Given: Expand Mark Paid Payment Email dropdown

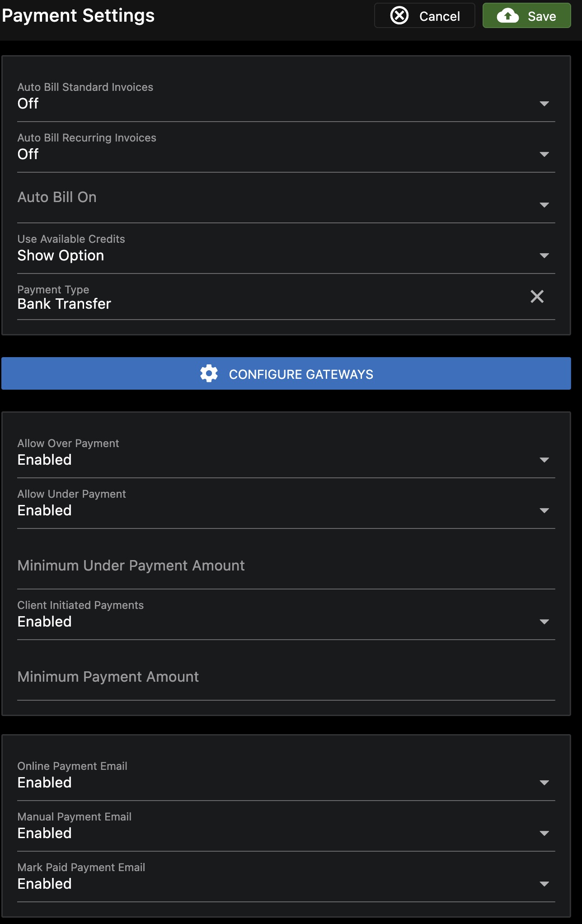Looking at the screenshot, I should [286, 877].
